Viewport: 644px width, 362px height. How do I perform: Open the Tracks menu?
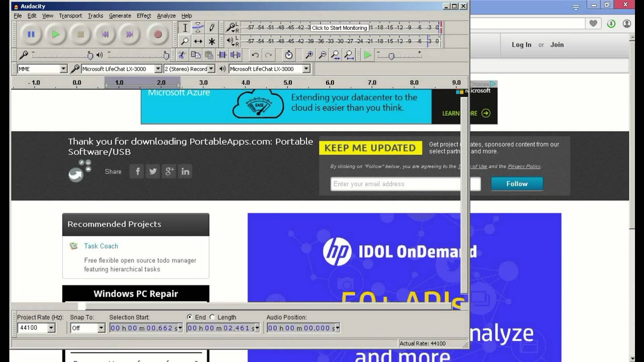click(x=96, y=16)
